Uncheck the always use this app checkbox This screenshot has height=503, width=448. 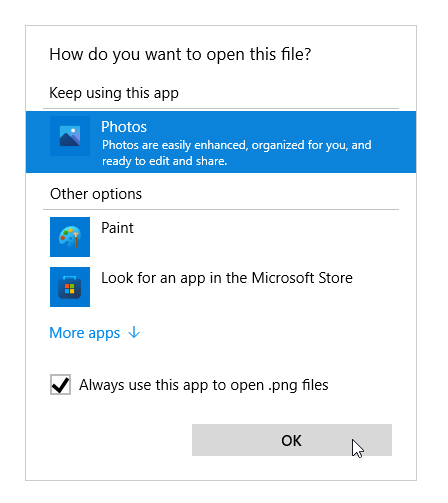coord(60,384)
